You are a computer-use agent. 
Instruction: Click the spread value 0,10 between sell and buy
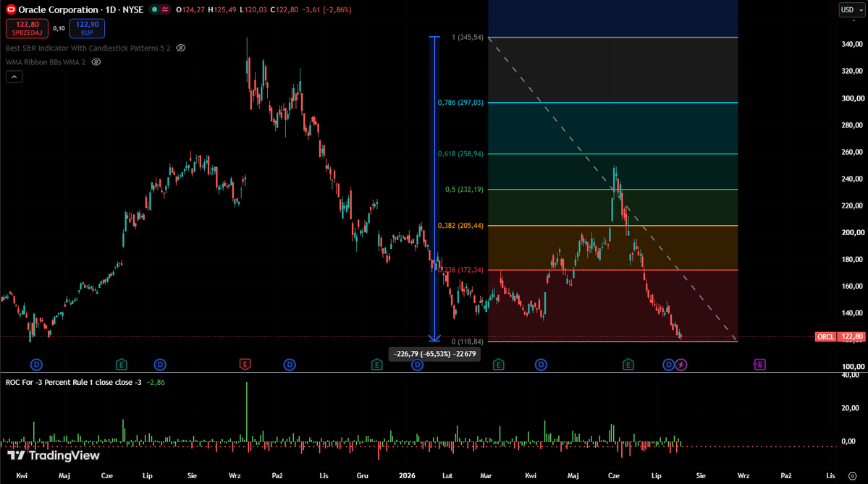pos(59,28)
